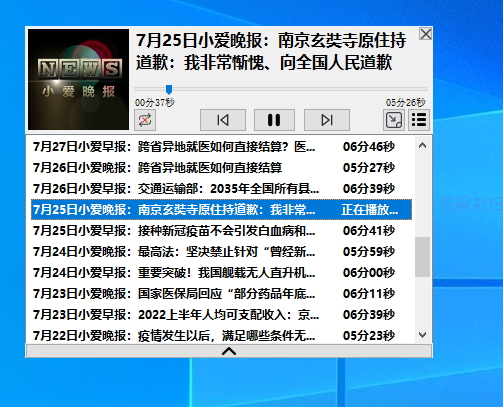Click the playlist scrollbar up arrow
The image size is (503, 407).
(422, 145)
